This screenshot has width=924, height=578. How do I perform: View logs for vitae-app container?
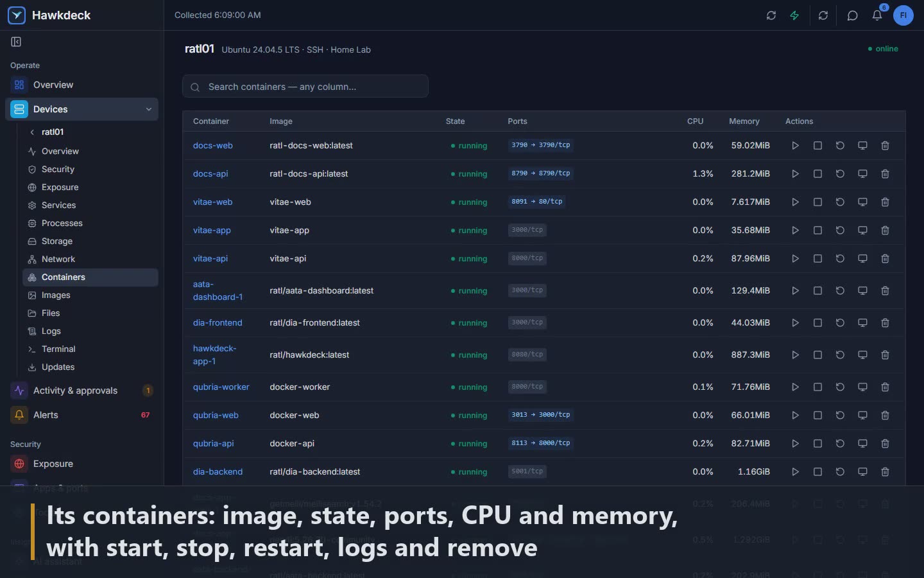862,231
